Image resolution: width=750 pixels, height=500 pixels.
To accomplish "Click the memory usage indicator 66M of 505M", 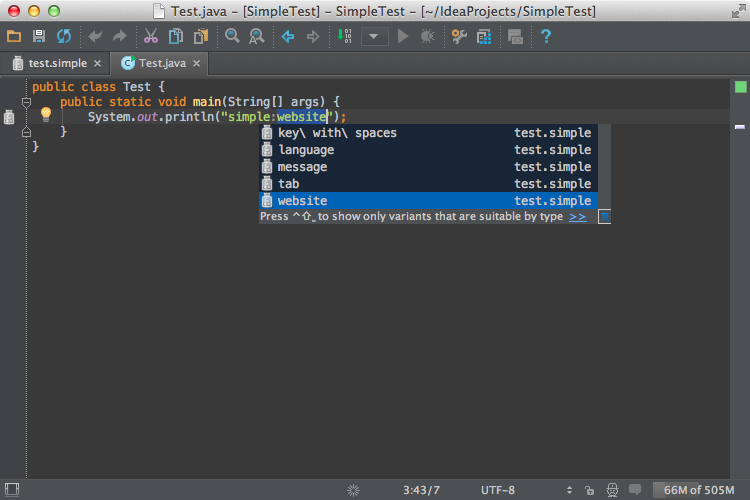I will pos(699,490).
